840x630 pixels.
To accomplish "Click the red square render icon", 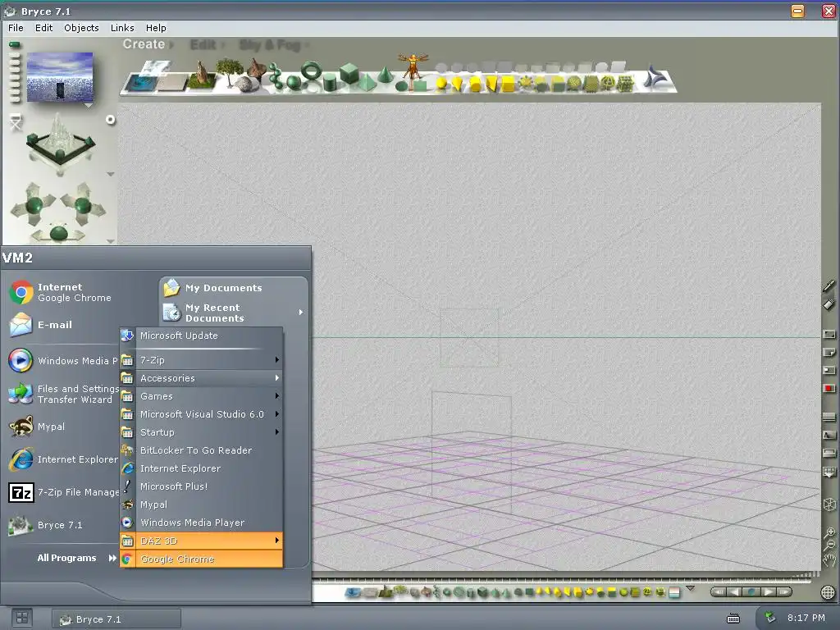I will [829, 388].
